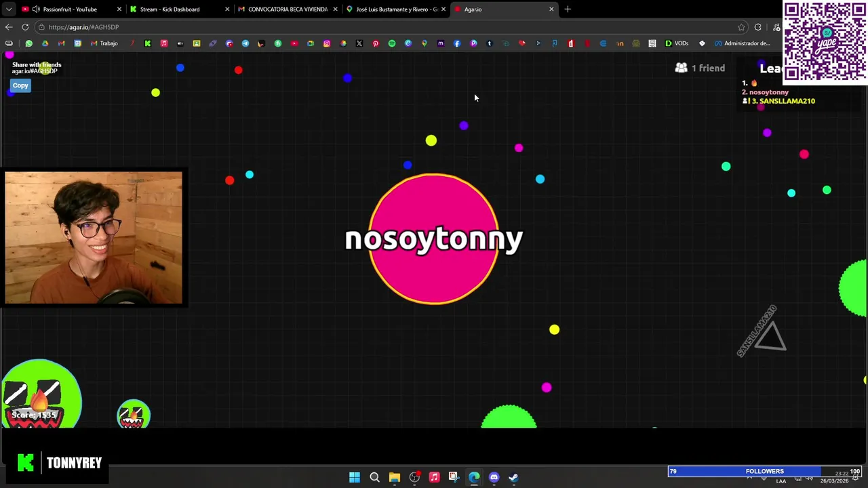Image resolution: width=868 pixels, height=488 pixels.
Task: Copy the share-with-friends party link
Action: pyautogui.click(x=20, y=85)
